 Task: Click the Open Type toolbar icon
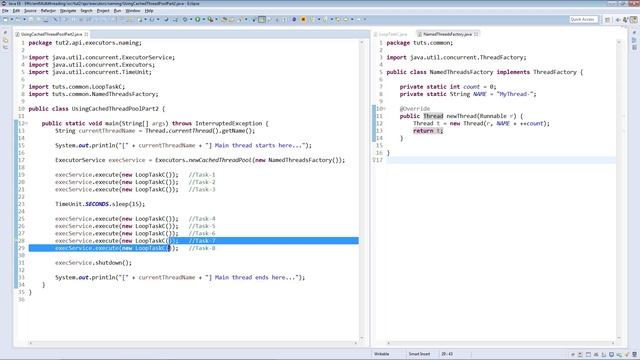point(224,20)
